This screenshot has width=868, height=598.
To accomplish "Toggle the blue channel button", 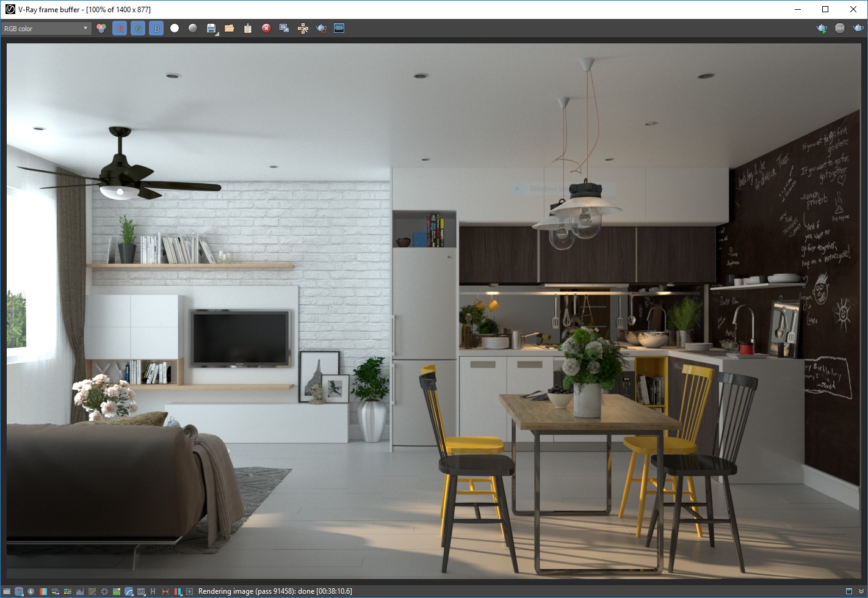I will coord(156,28).
